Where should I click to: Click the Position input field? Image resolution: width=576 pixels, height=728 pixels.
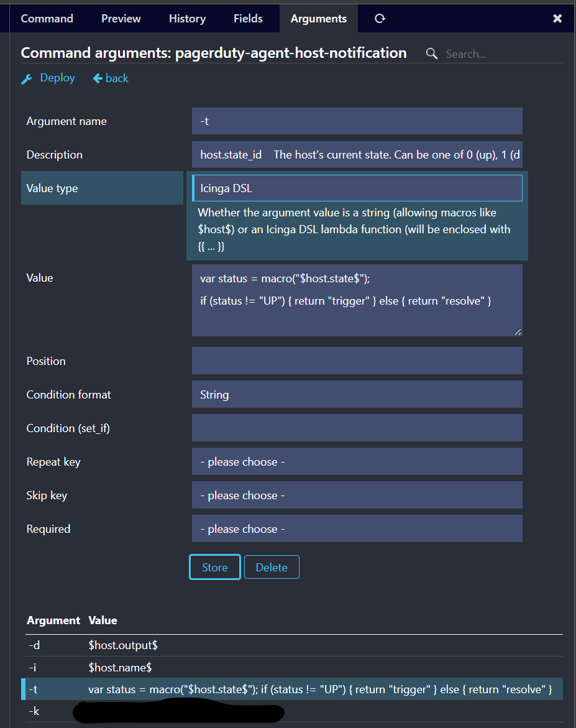[357, 361]
